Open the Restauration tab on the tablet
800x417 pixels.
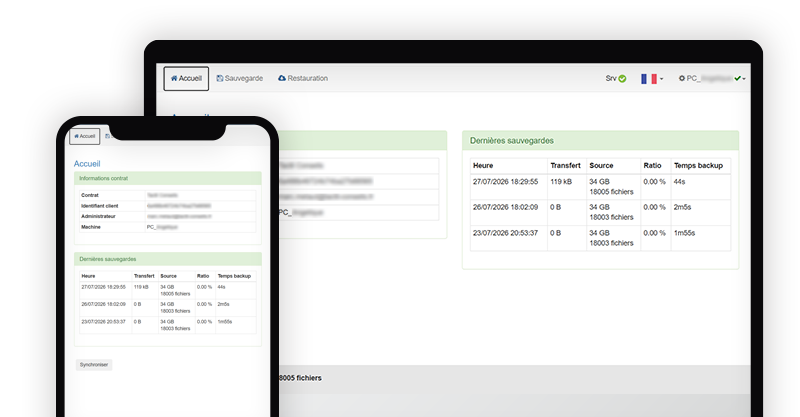[x=303, y=79]
